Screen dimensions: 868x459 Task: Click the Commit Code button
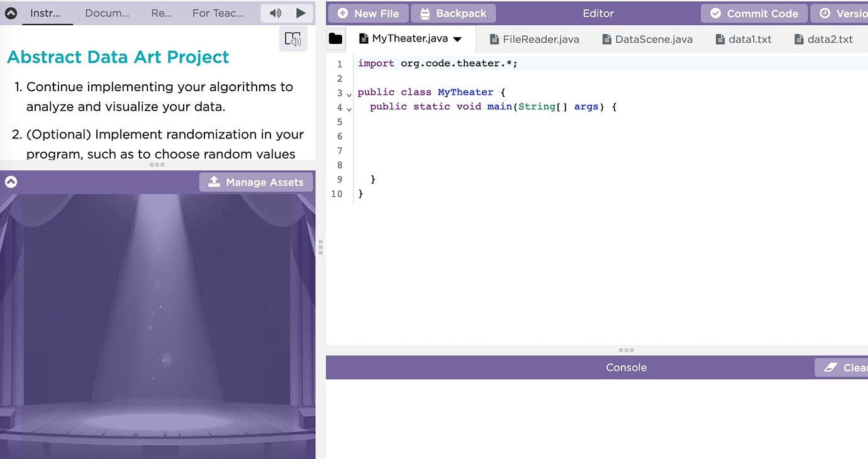tap(754, 13)
